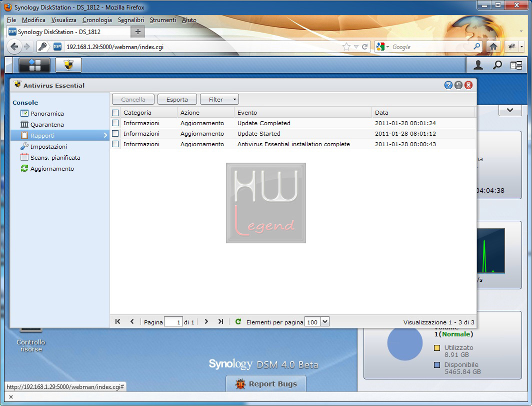Open the URL history dropdown arrow
The height and width of the screenshot is (406, 532).
coord(356,47)
